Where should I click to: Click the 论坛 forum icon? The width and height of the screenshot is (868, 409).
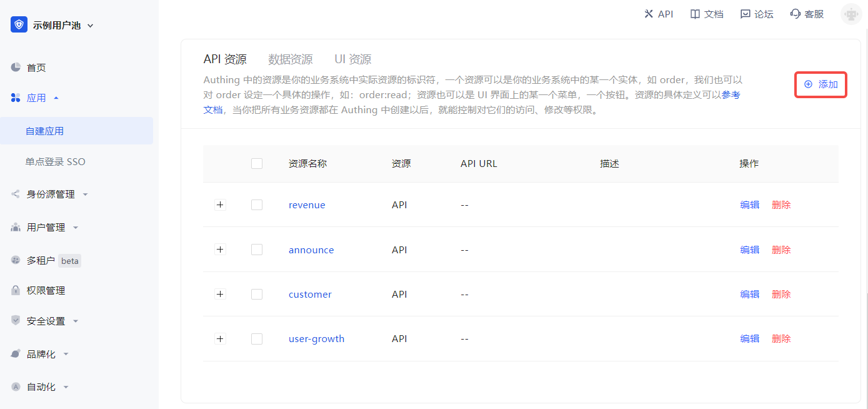point(745,14)
